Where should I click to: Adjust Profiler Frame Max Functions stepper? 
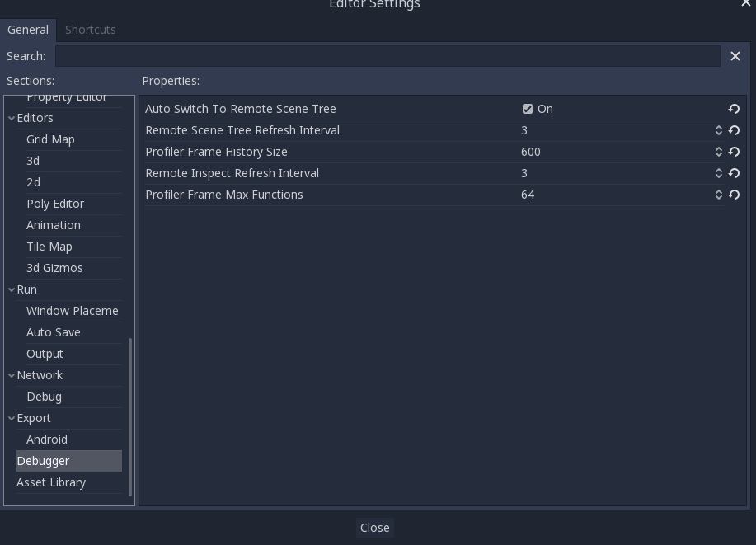tap(718, 195)
